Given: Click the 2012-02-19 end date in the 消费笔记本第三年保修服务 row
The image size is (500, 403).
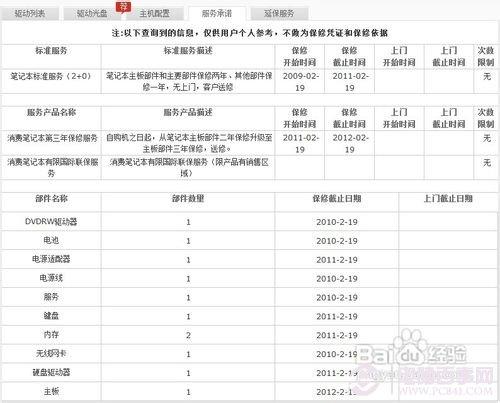Looking at the screenshot, I should [x=350, y=143].
